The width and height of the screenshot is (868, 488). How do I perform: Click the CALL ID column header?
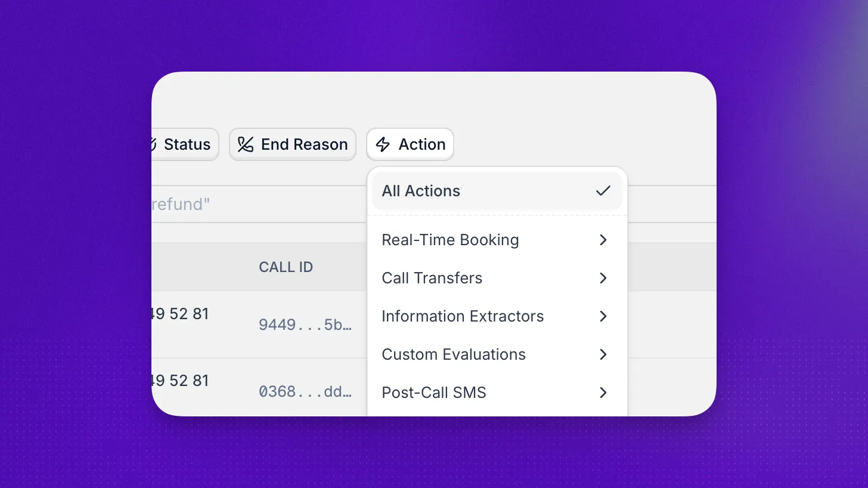coord(286,267)
